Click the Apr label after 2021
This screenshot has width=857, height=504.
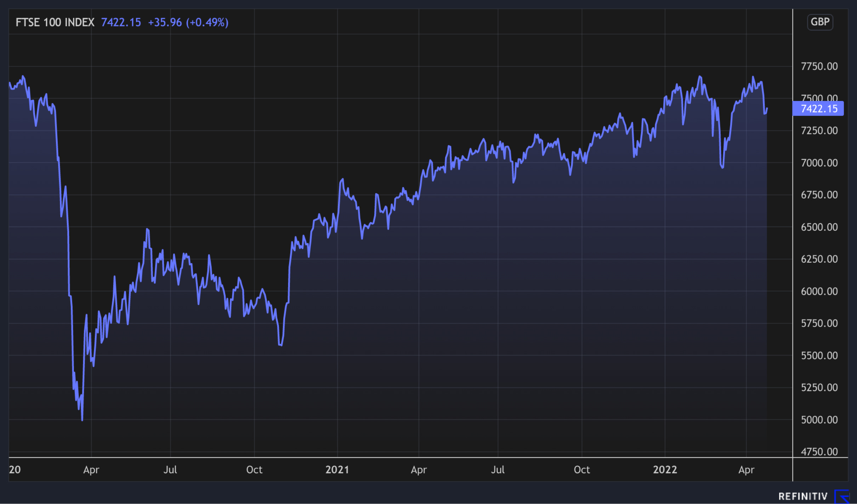coord(419,470)
